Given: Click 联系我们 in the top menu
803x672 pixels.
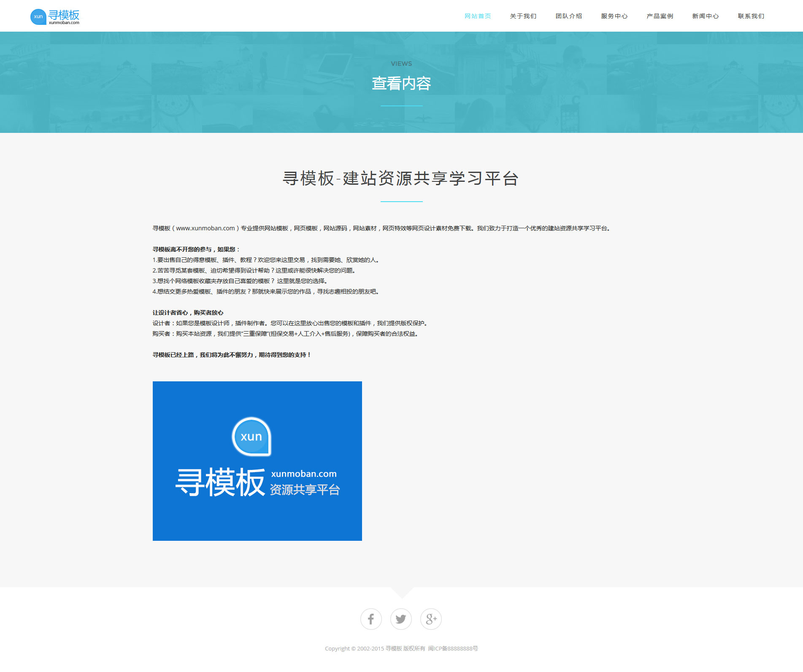Looking at the screenshot, I should [751, 16].
